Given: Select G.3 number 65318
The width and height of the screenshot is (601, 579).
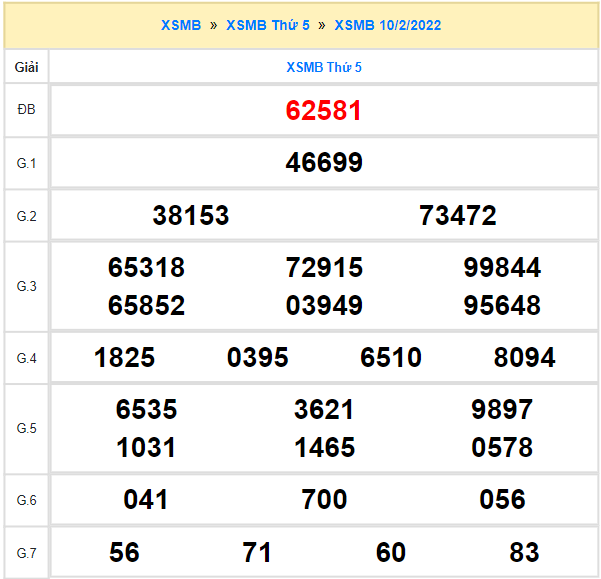Looking at the screenshot, I should (146, 268).
